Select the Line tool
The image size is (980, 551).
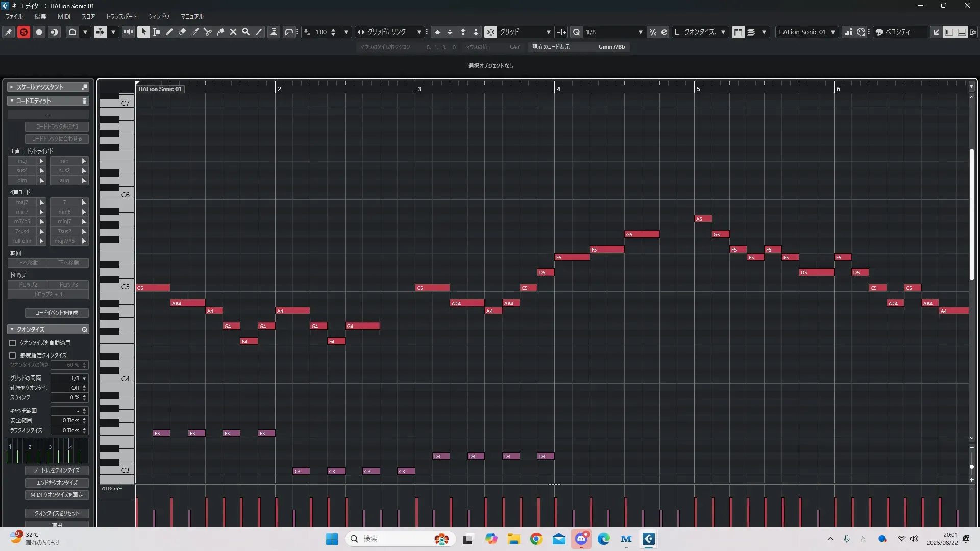pyautogui.click(x=259, y=32)
